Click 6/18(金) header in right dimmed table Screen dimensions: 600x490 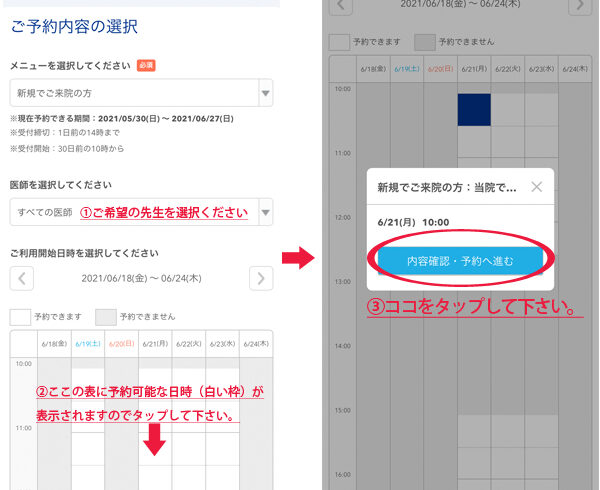point(373,69)
